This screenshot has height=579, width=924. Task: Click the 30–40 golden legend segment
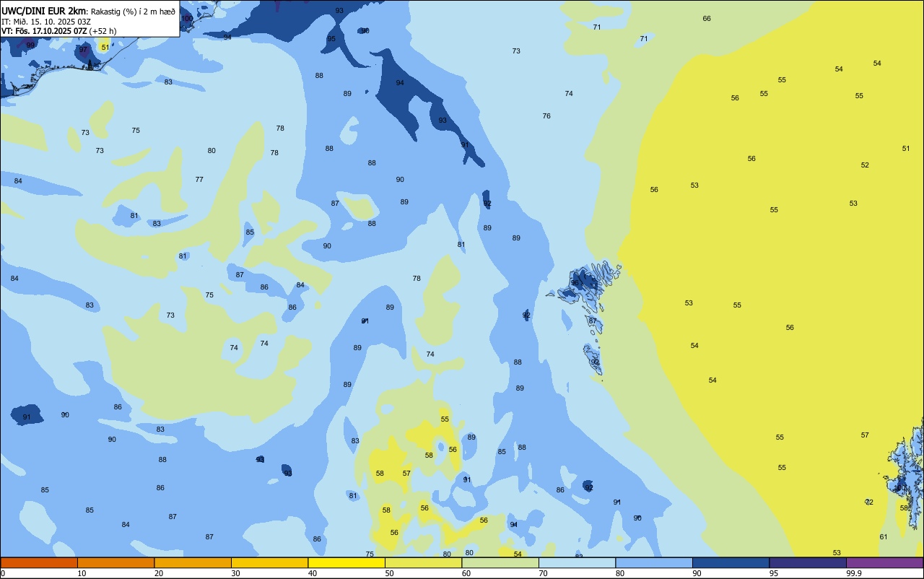pyautogui.click(x=269, y=562)
